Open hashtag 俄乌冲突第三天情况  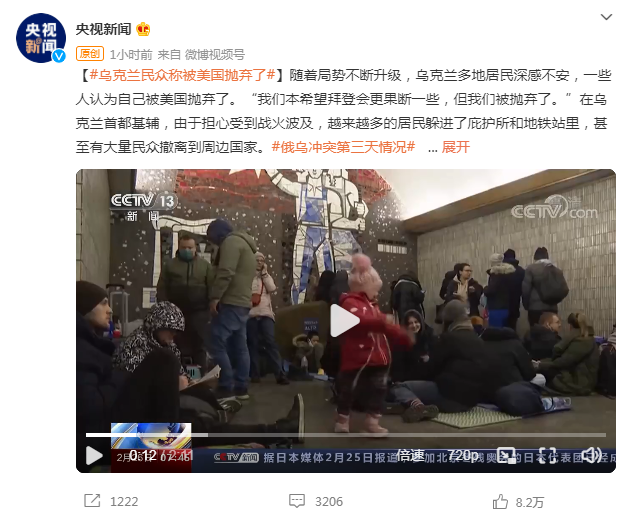pyautogui.click(x=343, y=147)
